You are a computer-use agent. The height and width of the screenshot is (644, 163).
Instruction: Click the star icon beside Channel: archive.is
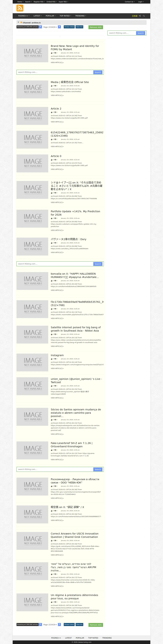pos(21,22)
